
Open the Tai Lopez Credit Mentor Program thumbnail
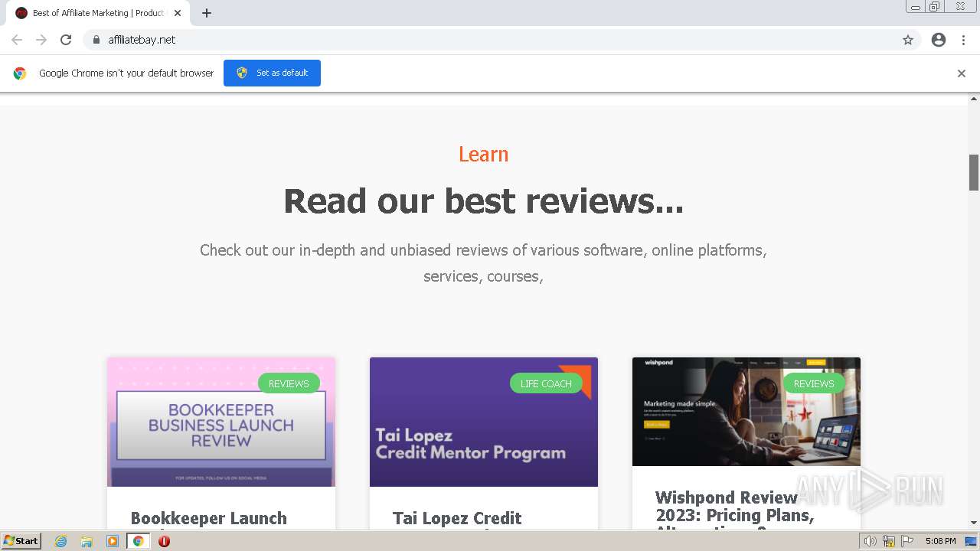[484, 422]
